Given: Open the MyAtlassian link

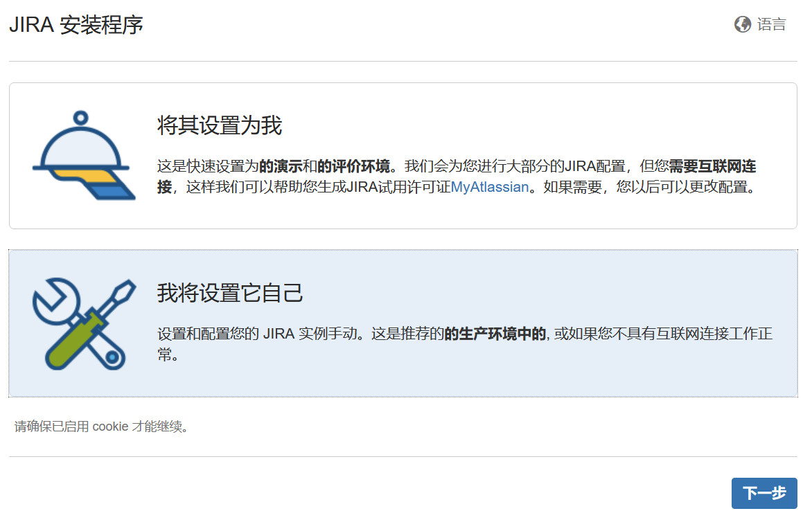Looking at the screenshot, I should click(490, 187).
